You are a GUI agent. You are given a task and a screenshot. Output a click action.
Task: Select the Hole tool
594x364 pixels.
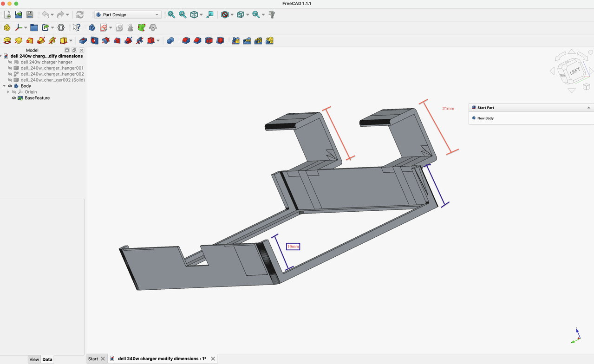94,41
